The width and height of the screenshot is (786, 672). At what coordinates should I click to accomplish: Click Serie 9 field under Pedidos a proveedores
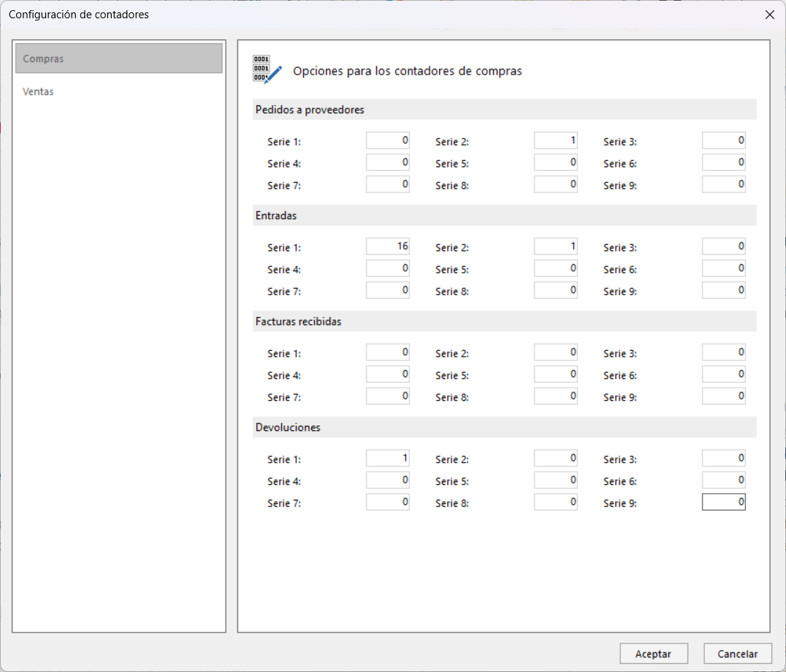click(723, 184)
